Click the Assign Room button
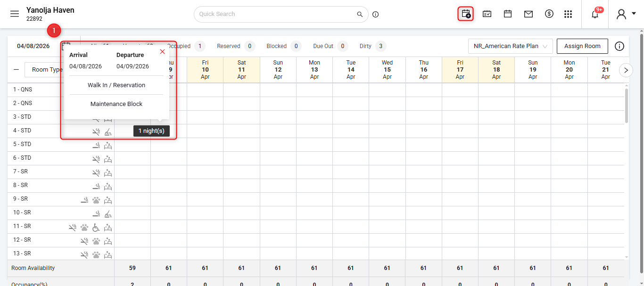This screenshot has width=644, height=286. 582,46
